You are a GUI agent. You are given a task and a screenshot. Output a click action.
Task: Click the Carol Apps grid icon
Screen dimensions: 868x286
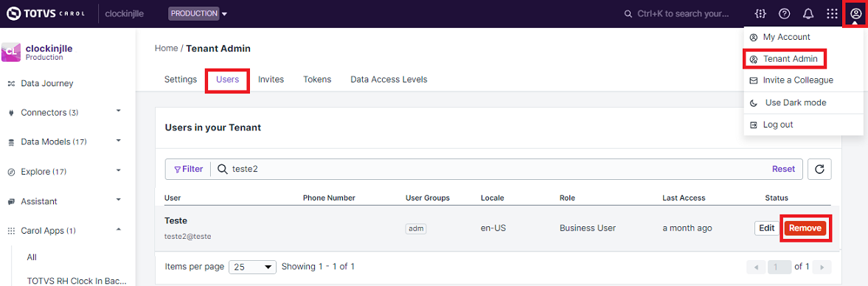(x=11, y=231)
